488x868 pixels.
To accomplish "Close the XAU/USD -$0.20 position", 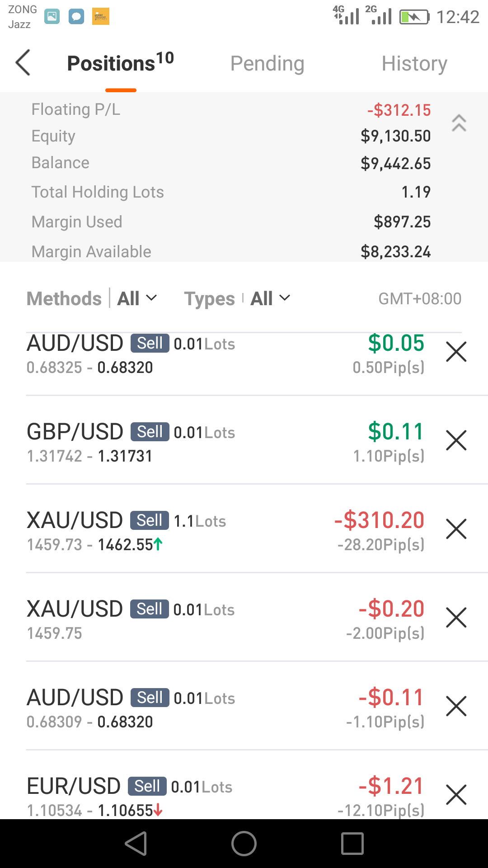I will (x=456, y=618).
